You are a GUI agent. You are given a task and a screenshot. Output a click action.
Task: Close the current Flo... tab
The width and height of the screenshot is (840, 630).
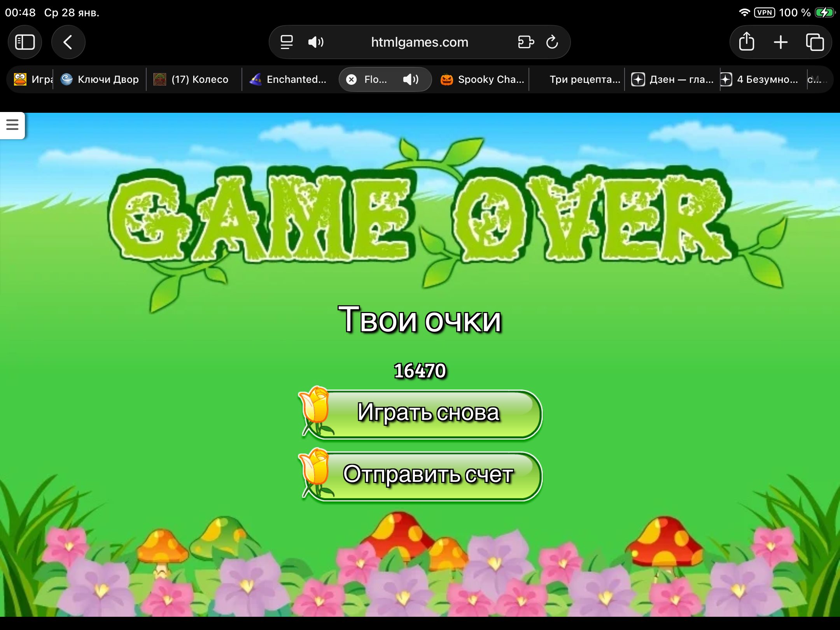[x=351, y=80]
